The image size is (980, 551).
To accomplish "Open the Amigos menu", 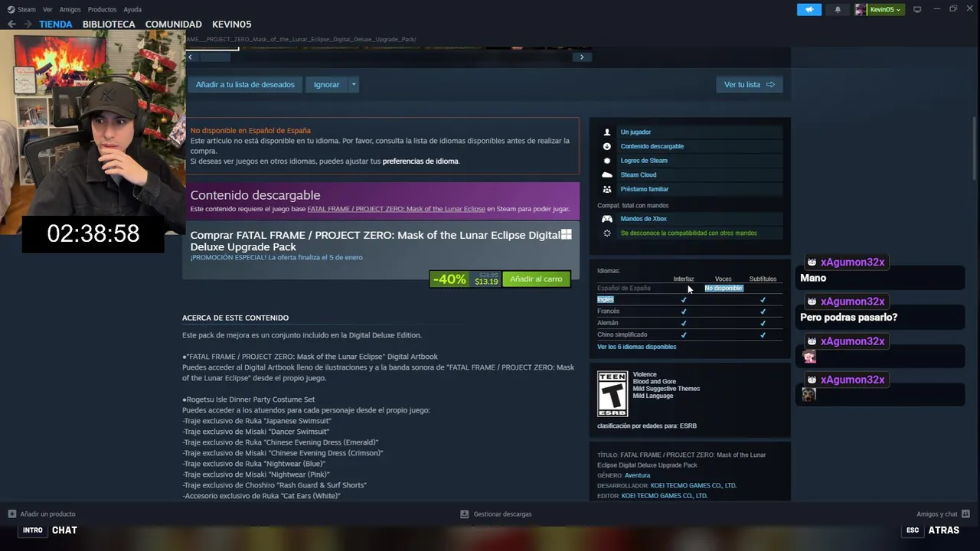I will (70, 9).
